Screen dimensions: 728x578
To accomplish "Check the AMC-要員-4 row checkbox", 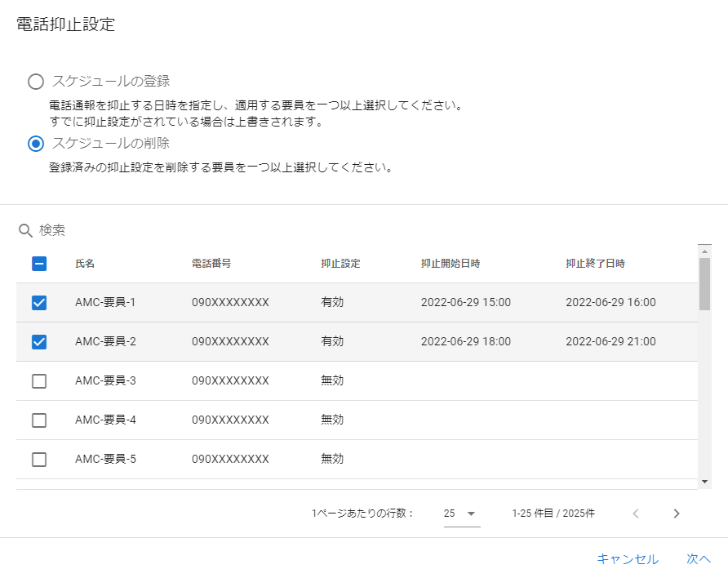I will point(38,420).
